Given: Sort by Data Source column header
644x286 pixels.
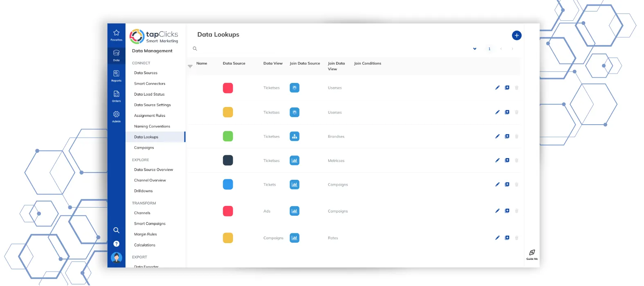Looking at the screenshot, I should tap(234, 63).
